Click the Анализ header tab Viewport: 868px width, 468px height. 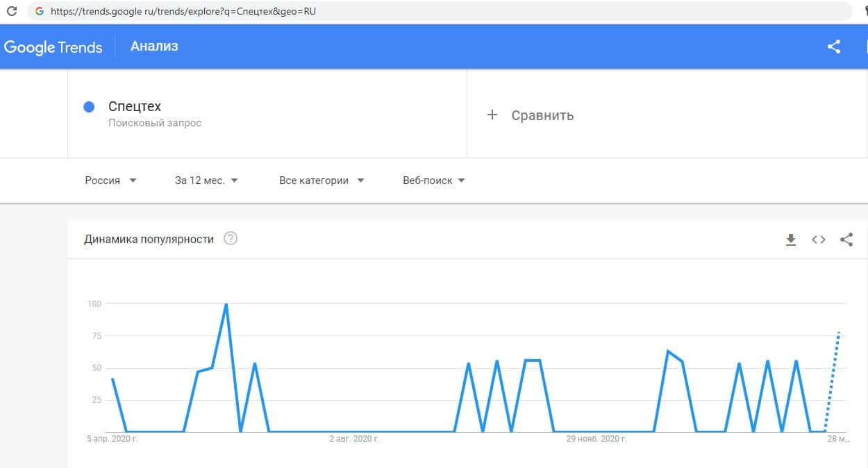[154, 47]
